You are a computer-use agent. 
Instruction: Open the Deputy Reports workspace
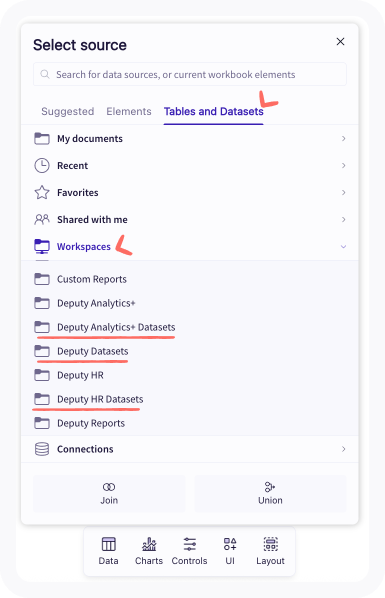click(91, 423)
